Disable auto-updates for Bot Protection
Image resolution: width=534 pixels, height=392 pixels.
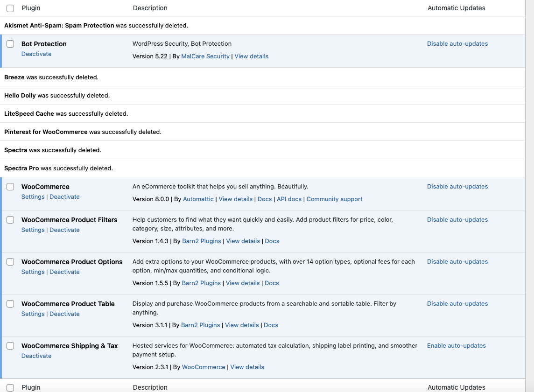point(457,43)
